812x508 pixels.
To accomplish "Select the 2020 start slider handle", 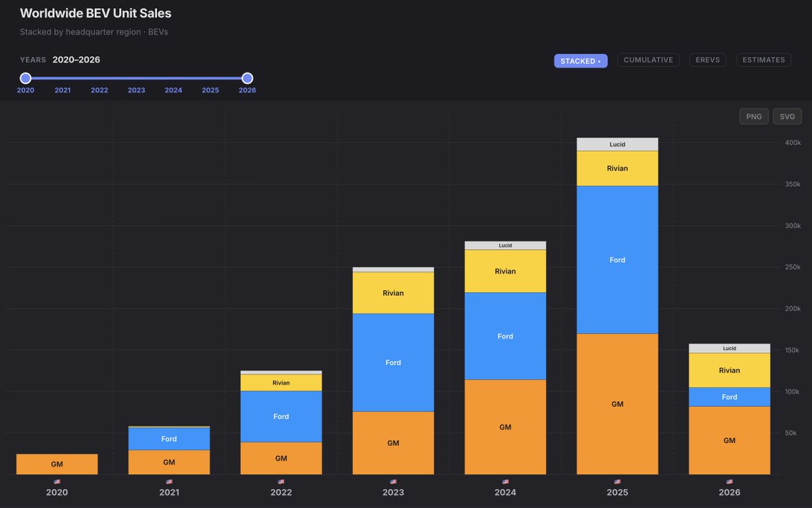I will click(x=26, y=79).
